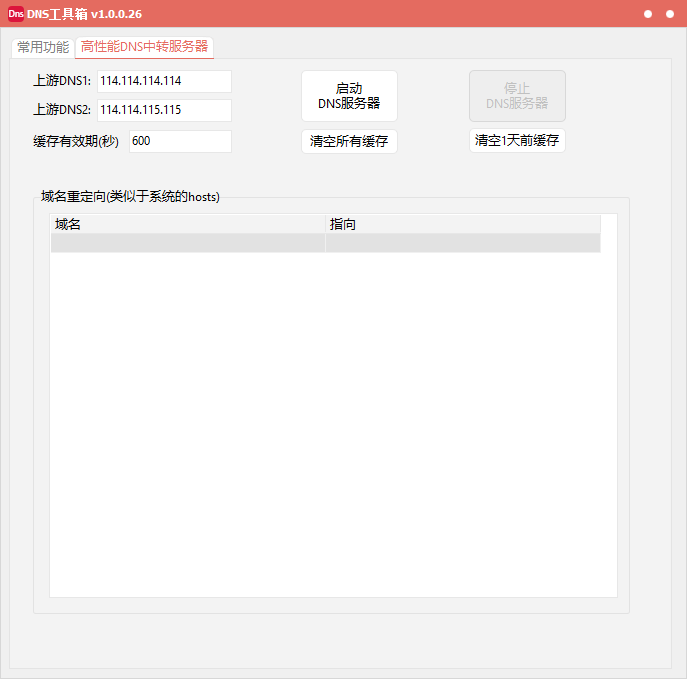Screen dimensions: 687x679
Task: Click the greyed-out 停止 DNS服务器 button
Action: coord(517,96)
